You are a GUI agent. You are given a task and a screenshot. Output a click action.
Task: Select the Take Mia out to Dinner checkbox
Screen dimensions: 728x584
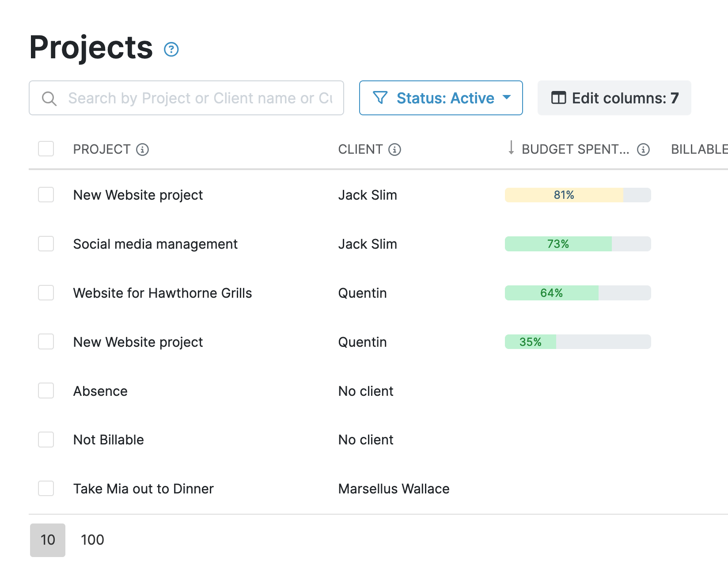coord(45,489)
